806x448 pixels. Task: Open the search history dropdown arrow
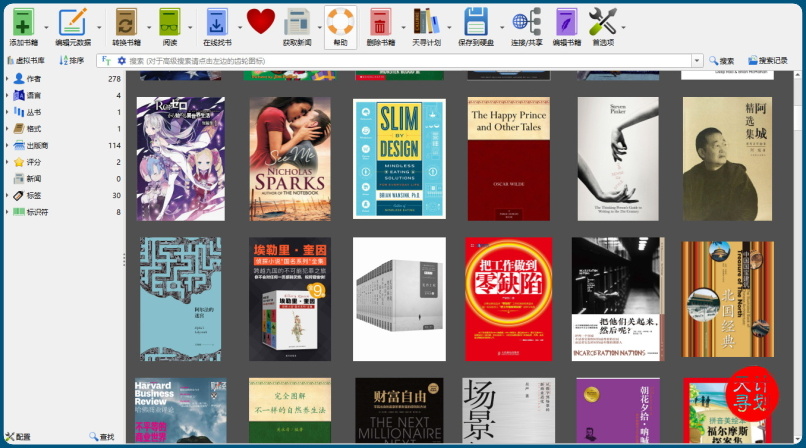(x=697, y=61)
